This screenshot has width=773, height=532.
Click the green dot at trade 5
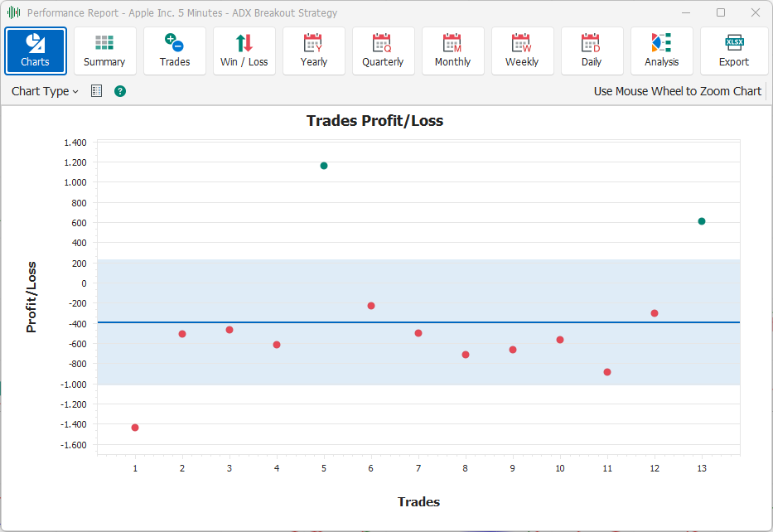[324, 166]
